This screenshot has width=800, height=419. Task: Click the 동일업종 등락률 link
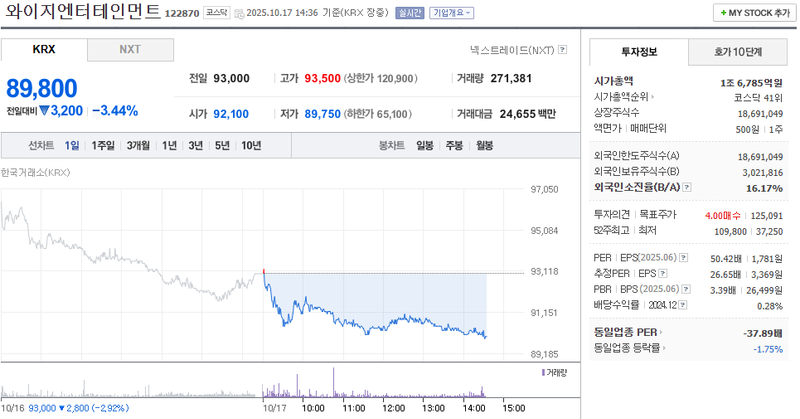632,348
